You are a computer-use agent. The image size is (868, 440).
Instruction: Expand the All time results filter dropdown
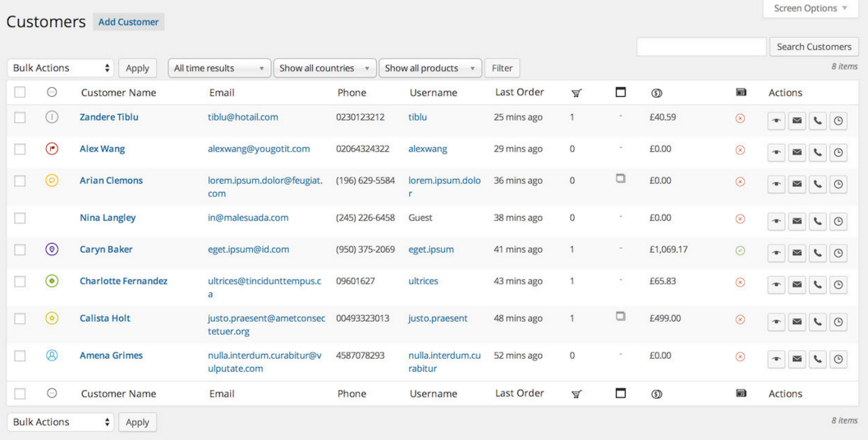[219, 68]
